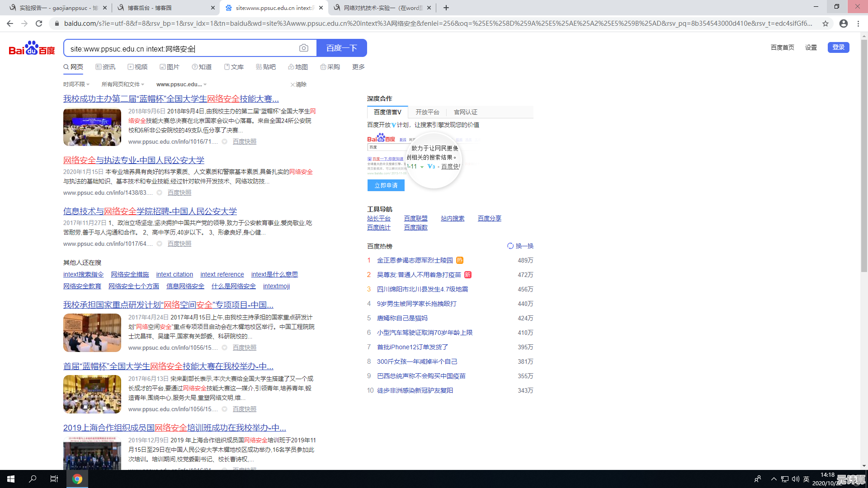868x488 pixels.
Task: Click Chrome icon in taskbar
Action: pos(77,479)
